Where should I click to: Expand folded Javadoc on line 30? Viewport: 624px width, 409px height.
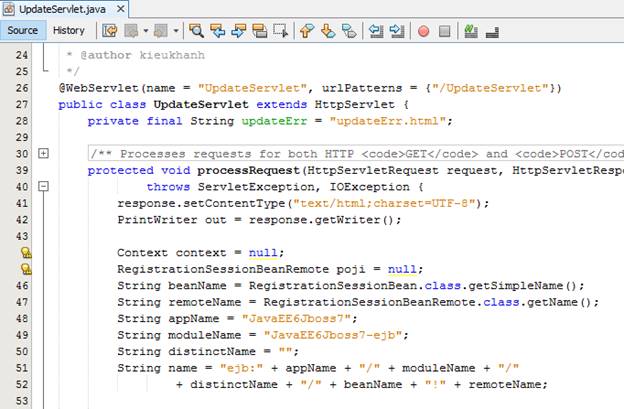point(43,153)
